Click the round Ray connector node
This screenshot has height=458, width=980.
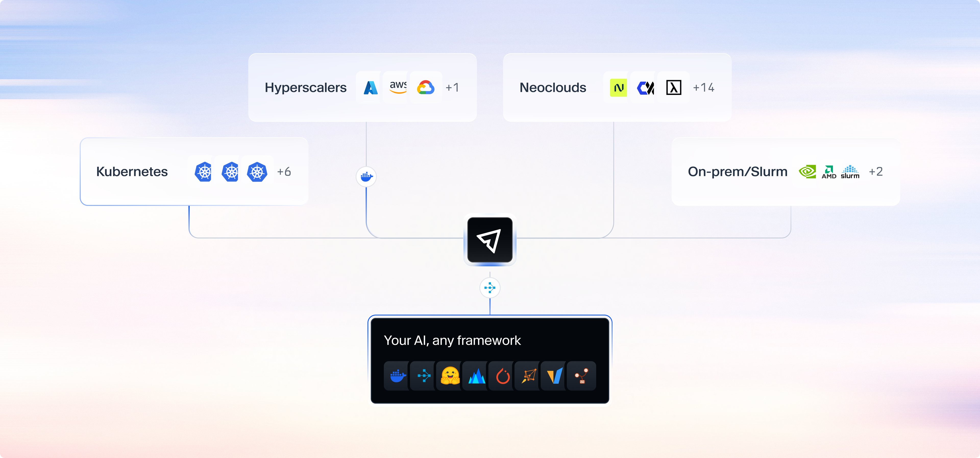click(x=490, y=288)
